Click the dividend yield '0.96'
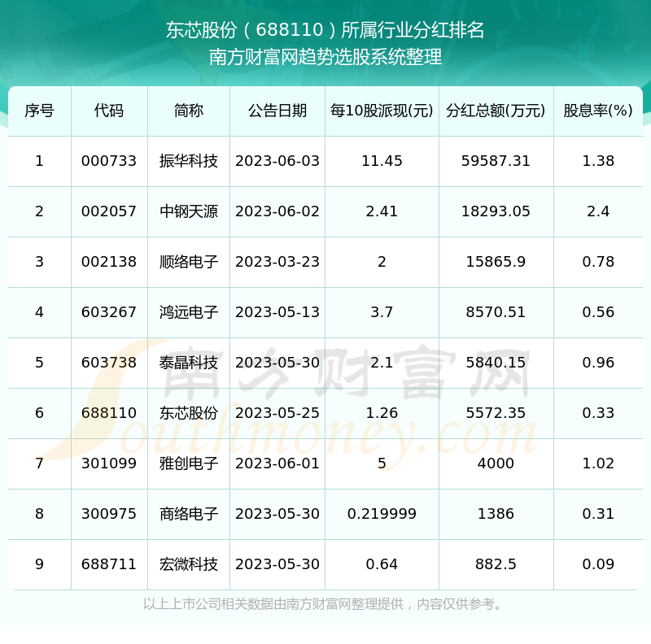 tap(598, 363)
